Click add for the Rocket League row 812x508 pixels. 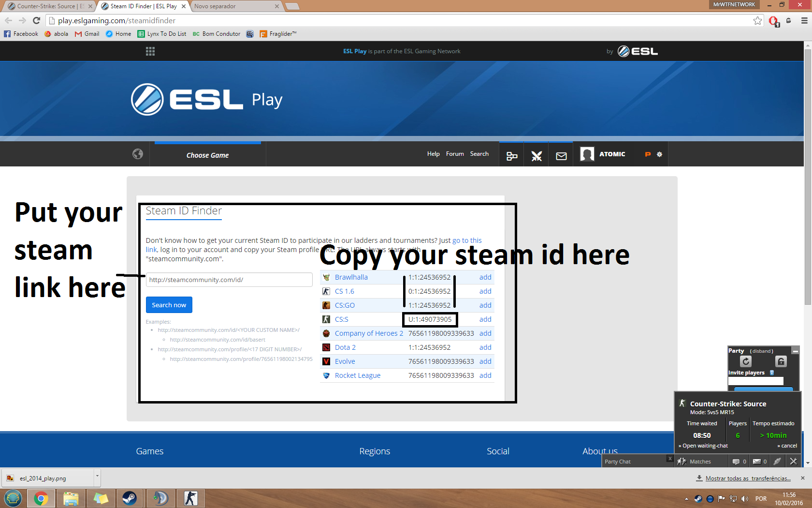pos(485,375)
